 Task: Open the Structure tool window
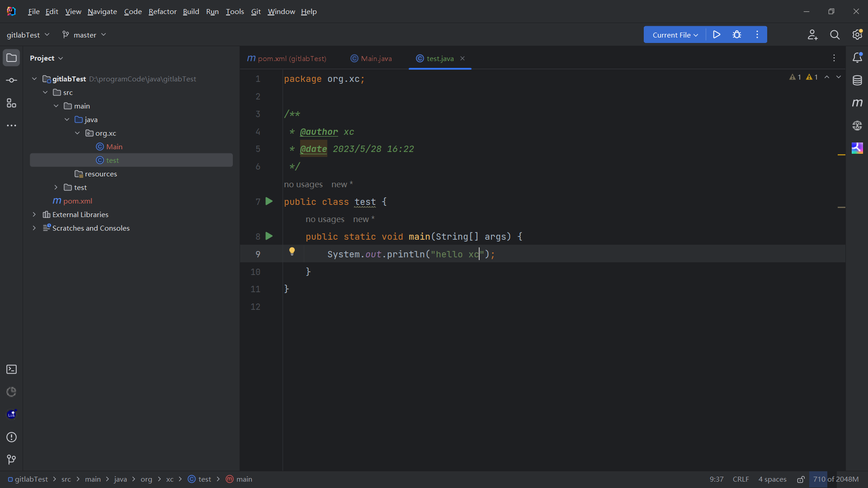pyautogui.click(x=11, y=103)
